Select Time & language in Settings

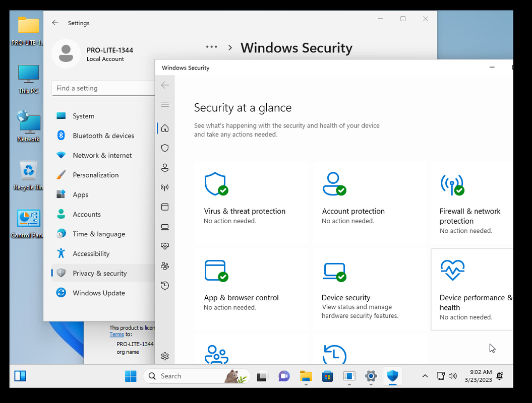103,234
